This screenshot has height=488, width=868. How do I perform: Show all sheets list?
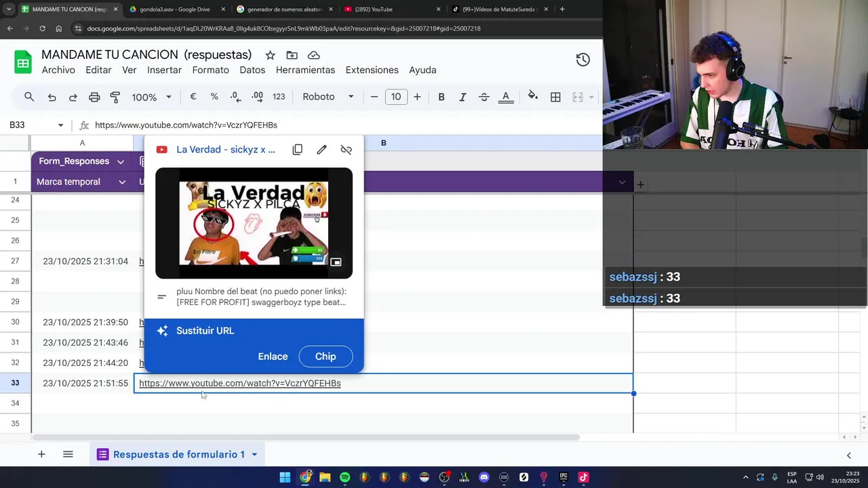point(68,454)
